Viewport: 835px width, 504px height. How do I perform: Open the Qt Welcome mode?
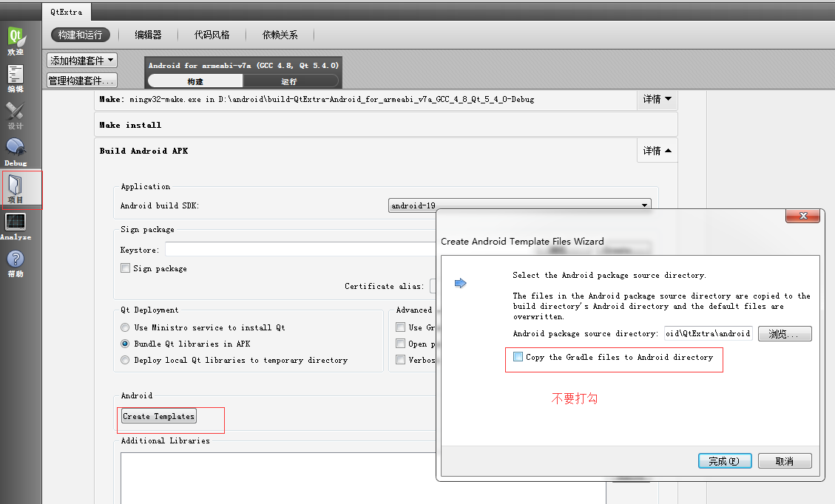click(16, 41)
